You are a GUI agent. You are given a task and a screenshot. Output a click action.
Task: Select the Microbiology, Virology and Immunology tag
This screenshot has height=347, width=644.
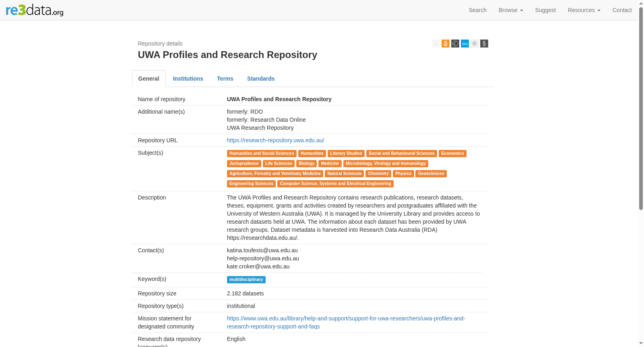point(386,164)
